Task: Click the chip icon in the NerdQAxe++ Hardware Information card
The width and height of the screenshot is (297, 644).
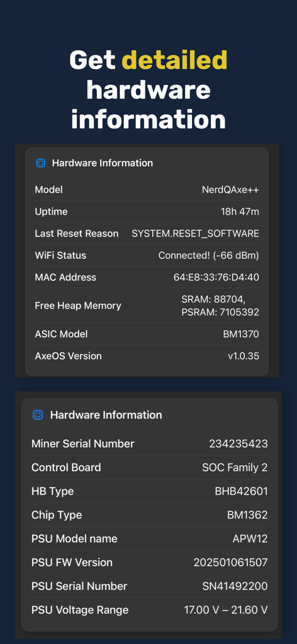Action: [x=40, y=163]
